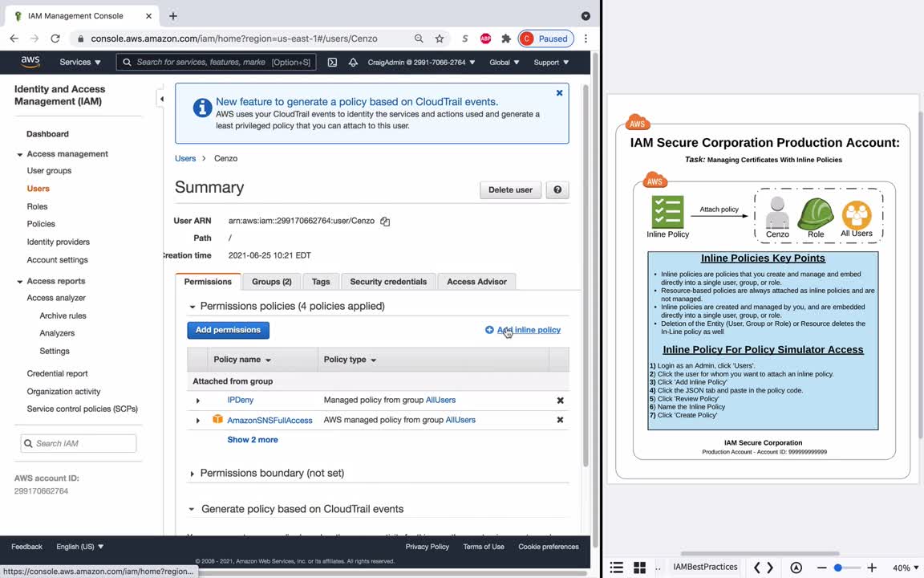This screenshot has width=924, height=578.
Task: Collapse Generate policy based on CloudTrail section
Action: pyautogui.click(x=192, y=510)
